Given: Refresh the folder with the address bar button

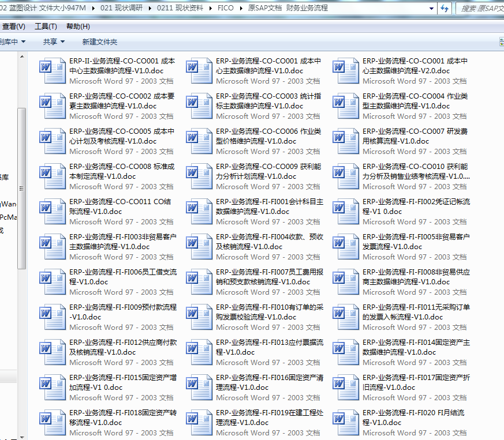Looking at the screenshot, I should [x=445, y=8].
